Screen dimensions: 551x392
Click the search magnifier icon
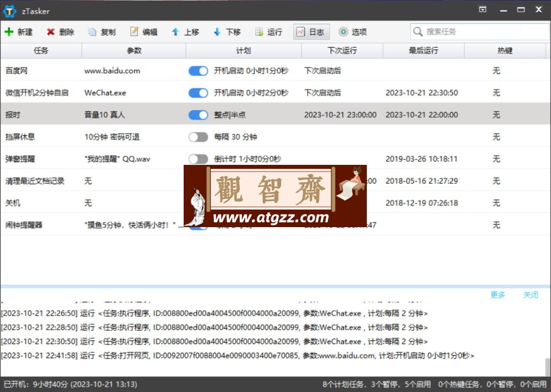click(x=417, y=32)
